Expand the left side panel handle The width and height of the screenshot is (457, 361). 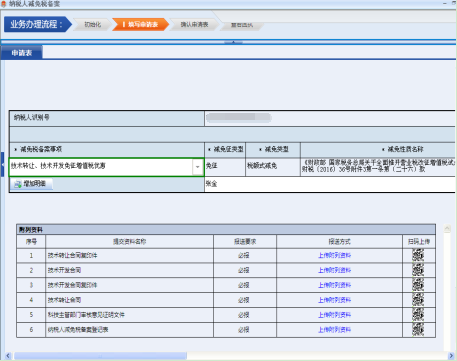[x=2, y=164]
